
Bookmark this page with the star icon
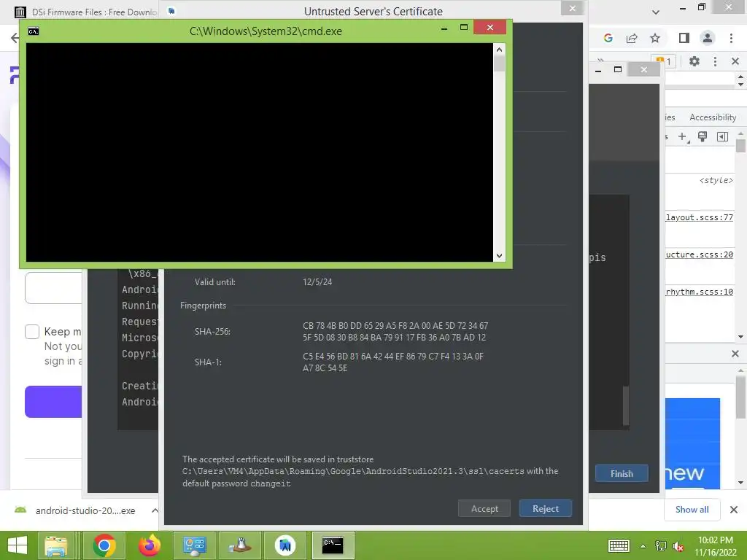coord(655,38)
